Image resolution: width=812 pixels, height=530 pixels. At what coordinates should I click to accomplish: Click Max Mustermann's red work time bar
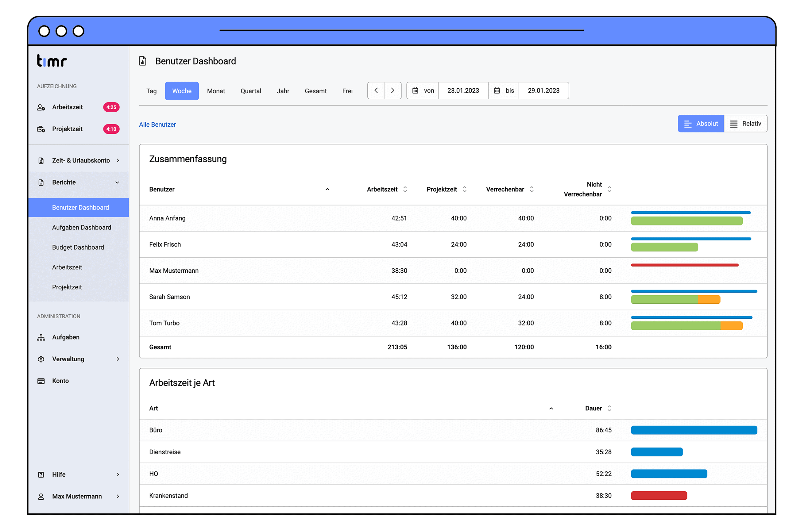coord(685,265)
